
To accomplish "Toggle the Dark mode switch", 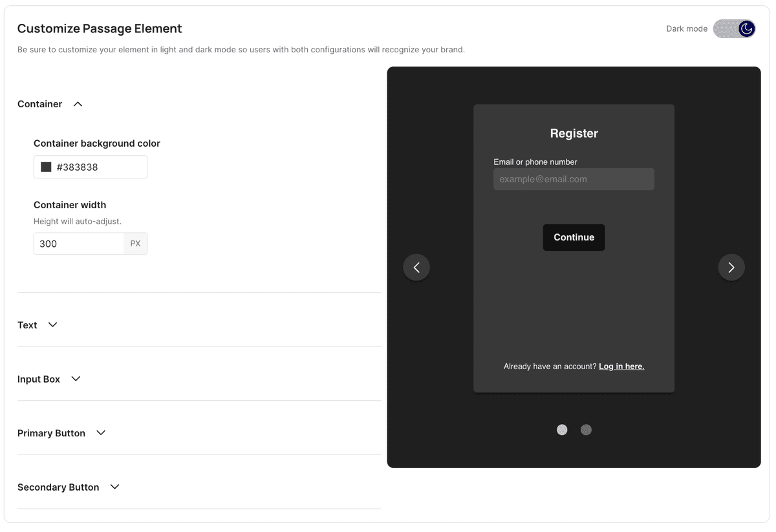I will (734, 28).
